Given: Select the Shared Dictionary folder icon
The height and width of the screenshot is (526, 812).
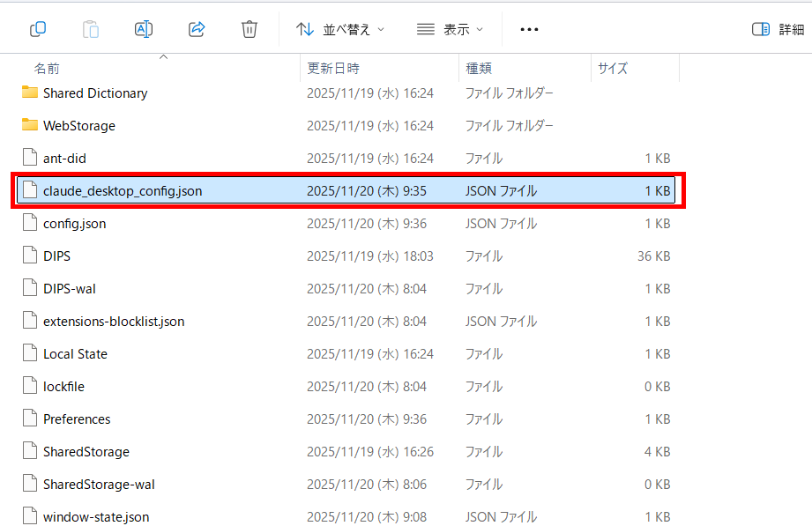Looking at the screenshot, I should pos(30,93).
